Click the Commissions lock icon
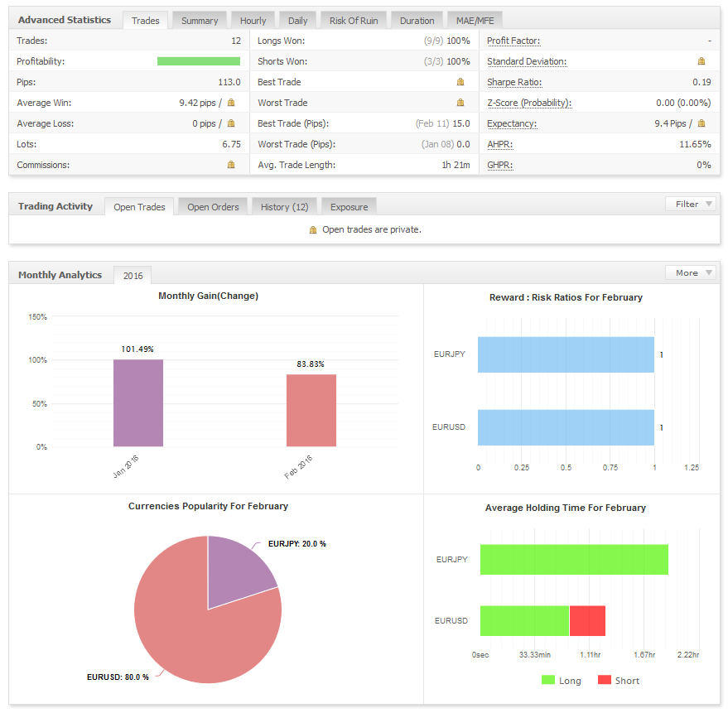 pyautogui.click(x=231, y=165)
